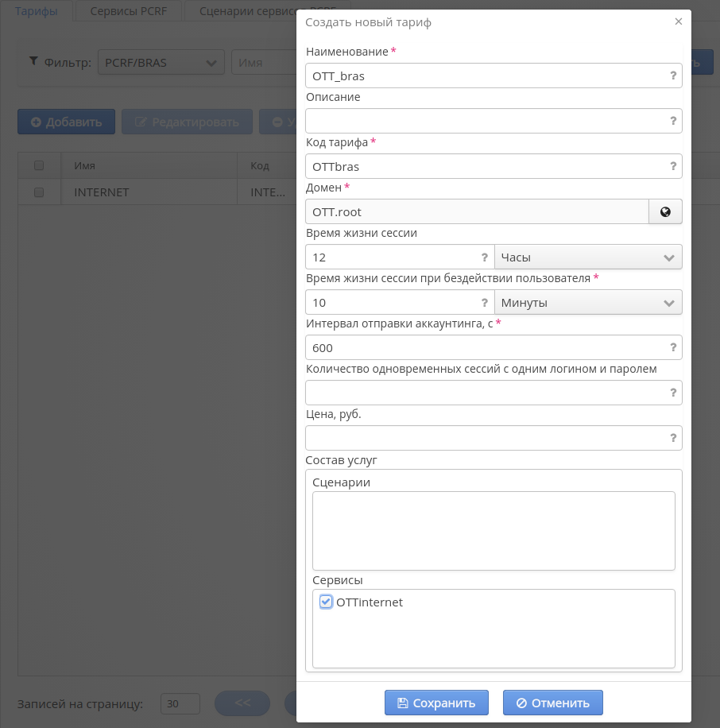
Task: Click the help icon in the Наименование field
Action: click(672, 76)
